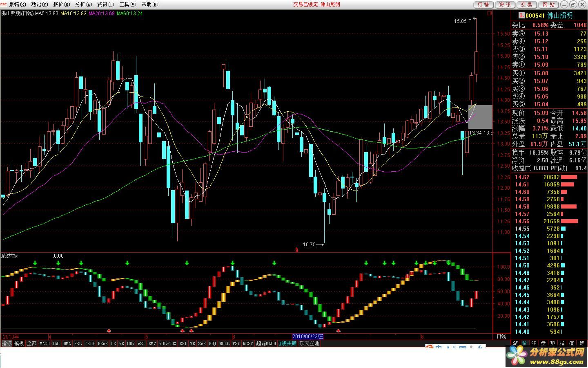Viewport: 588px width, 368px height.
Task: Click the 佛山照明 name in quote panel
Action: coord(560,16)
